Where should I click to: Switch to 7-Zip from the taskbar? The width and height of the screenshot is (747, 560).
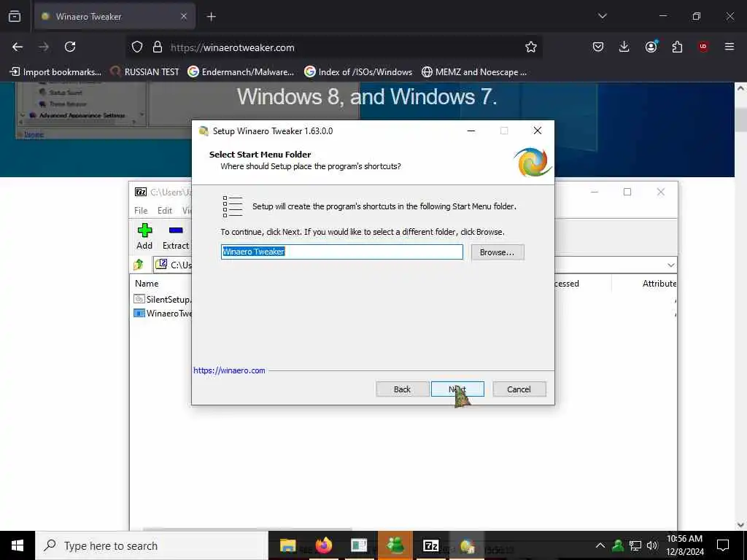click(430, 545)
